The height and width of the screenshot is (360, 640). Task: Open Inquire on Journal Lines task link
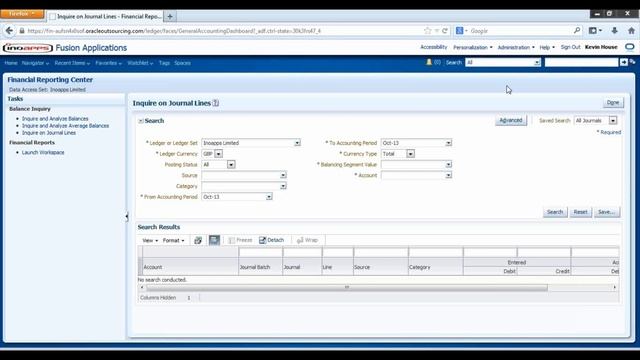coord(49,133)
